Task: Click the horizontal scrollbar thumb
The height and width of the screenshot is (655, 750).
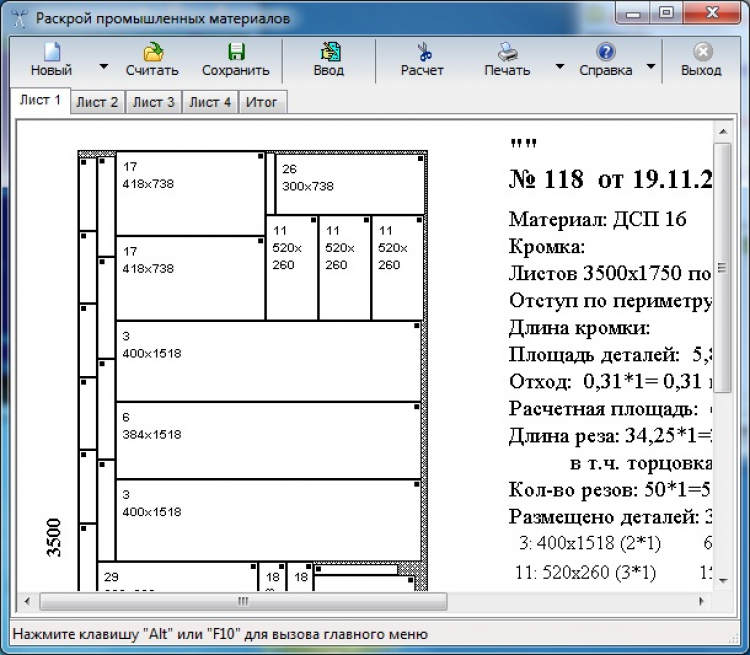Action: point(243,601)
